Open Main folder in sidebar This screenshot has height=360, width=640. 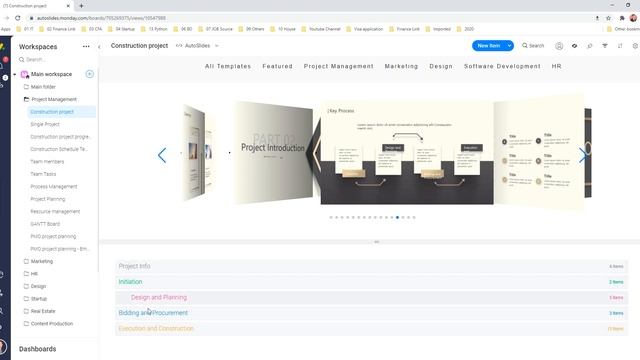[43, 87]
